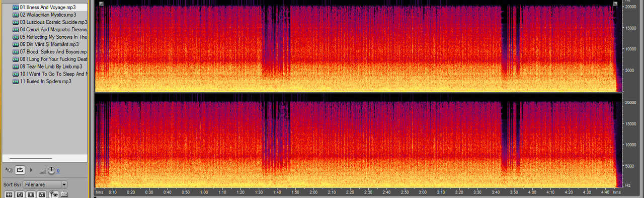Click the 4:00 mark on the timeline ruler
The width and height of the screenshot is (644, 198).
pyautogui.click(x=532, y=192)
